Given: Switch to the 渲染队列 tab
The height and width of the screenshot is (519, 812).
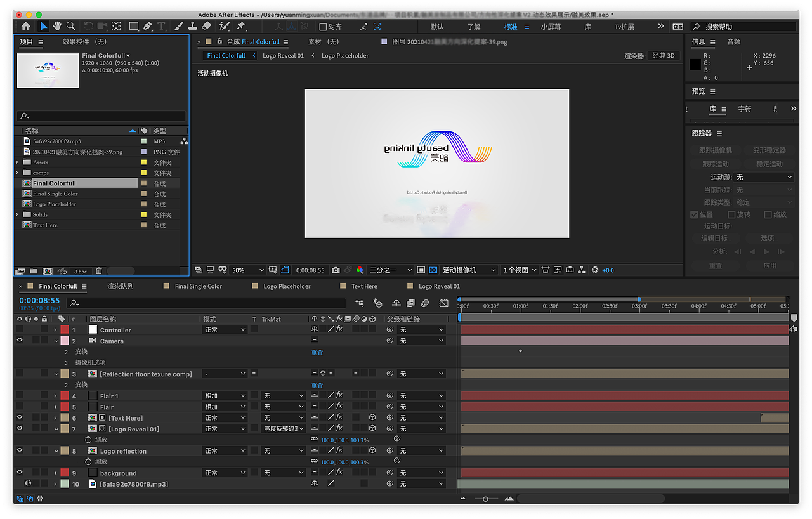Looking at the screenshot, I should (x=120, y=286).
